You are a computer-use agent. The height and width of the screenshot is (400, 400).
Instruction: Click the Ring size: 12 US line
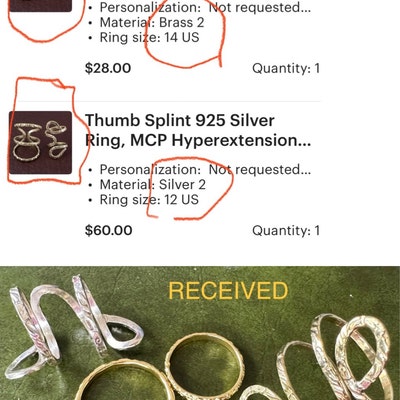[x=149, y=200]
